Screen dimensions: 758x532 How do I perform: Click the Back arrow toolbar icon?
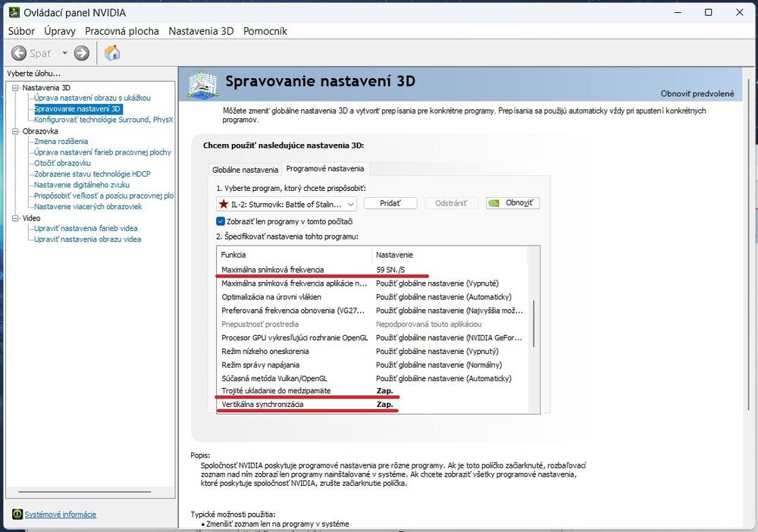click(20, 53)
